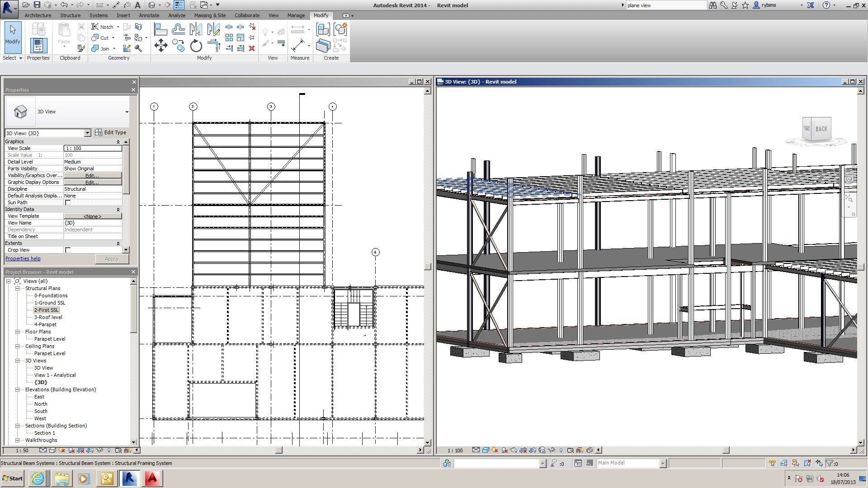This screenshot has height=488, width=868.
Task: Click the Mirror Pick Axis icon
Action: coord(196,30)
